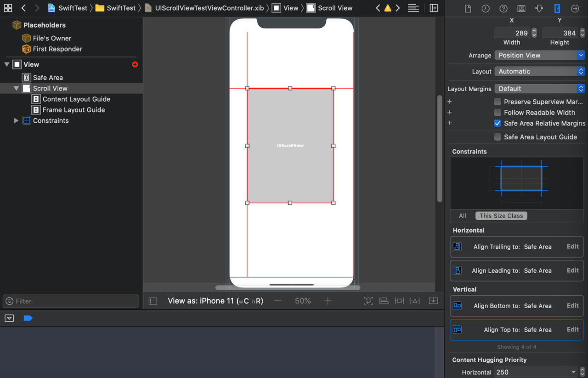Open the Attributes inspector
Image resolution: width=588 pixels, height=378 pixels.
(539, 8)
